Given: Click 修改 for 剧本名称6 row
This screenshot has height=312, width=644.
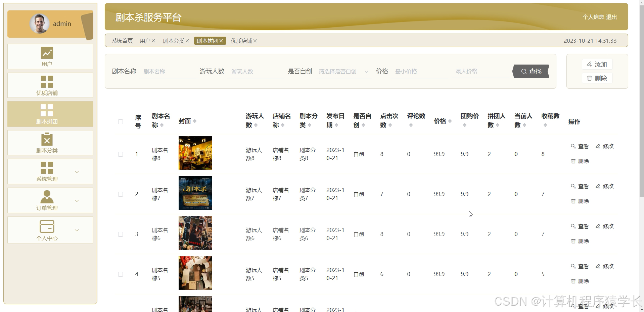Looking at the screenshot, I should point(604,226).
